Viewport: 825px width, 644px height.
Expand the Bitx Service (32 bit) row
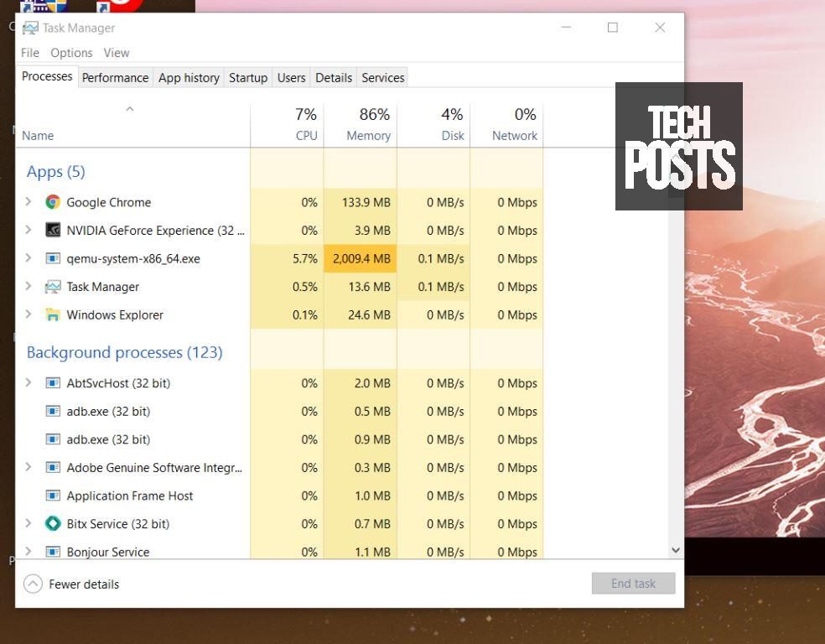(29, 523)
